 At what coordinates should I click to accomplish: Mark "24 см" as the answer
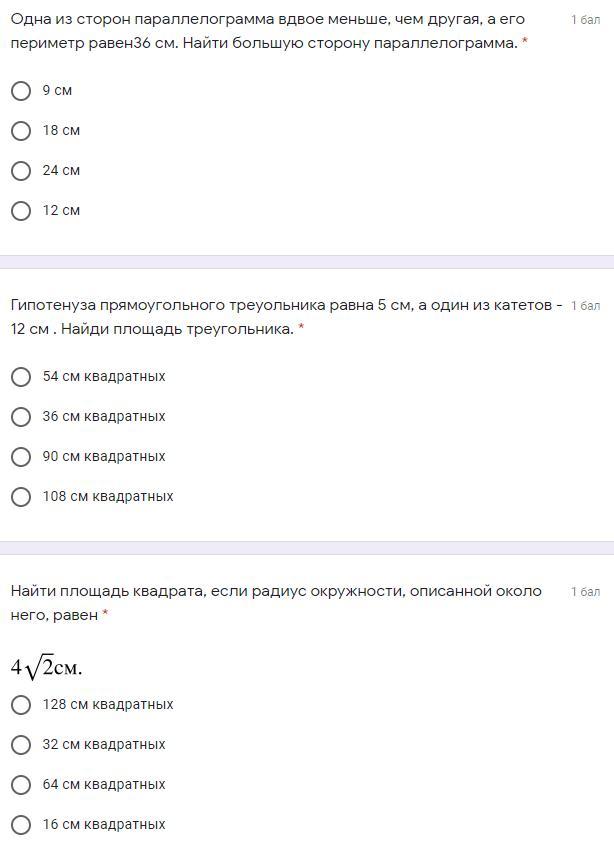(x=21, y=171)
